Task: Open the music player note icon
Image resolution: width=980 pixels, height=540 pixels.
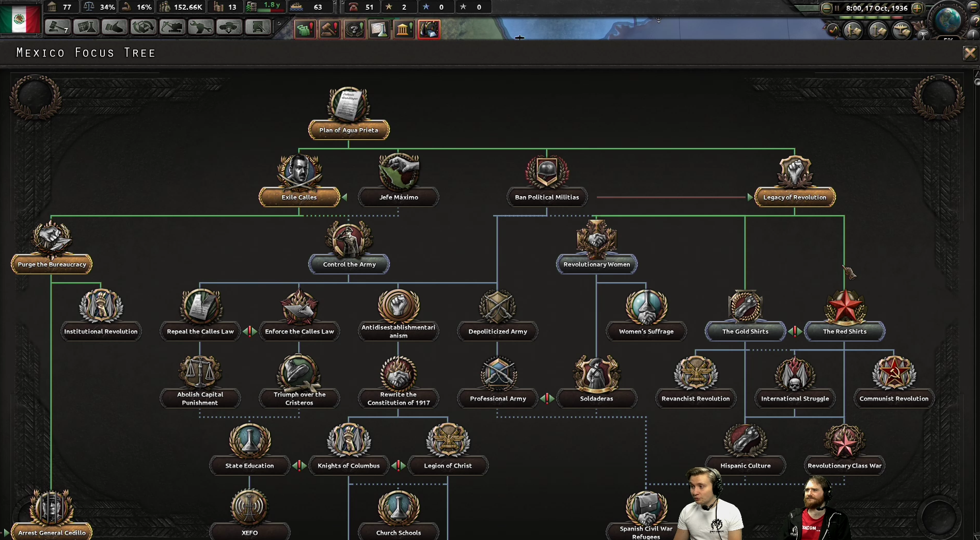Action: pos(833,30)
